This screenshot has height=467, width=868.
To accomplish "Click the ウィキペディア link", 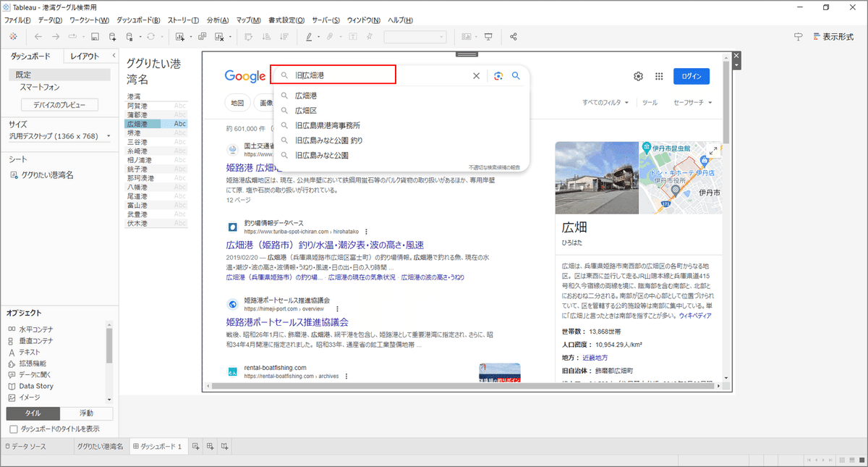I will (695, 316).
